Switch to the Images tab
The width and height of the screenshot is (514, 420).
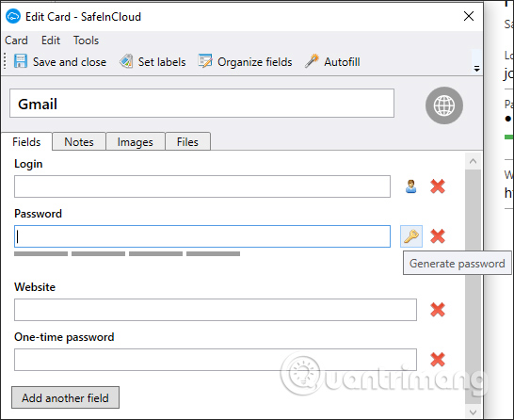pos(135,142)
